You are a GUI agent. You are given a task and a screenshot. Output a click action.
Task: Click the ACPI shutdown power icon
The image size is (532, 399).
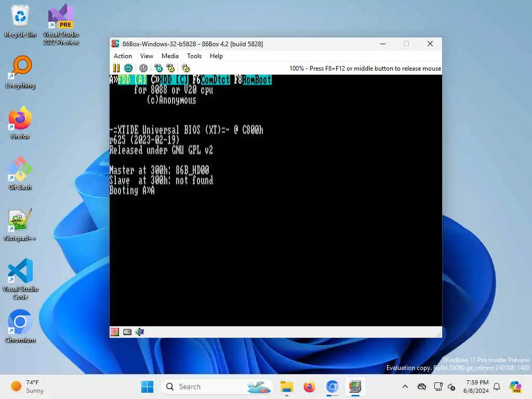[x=143, y=68]
